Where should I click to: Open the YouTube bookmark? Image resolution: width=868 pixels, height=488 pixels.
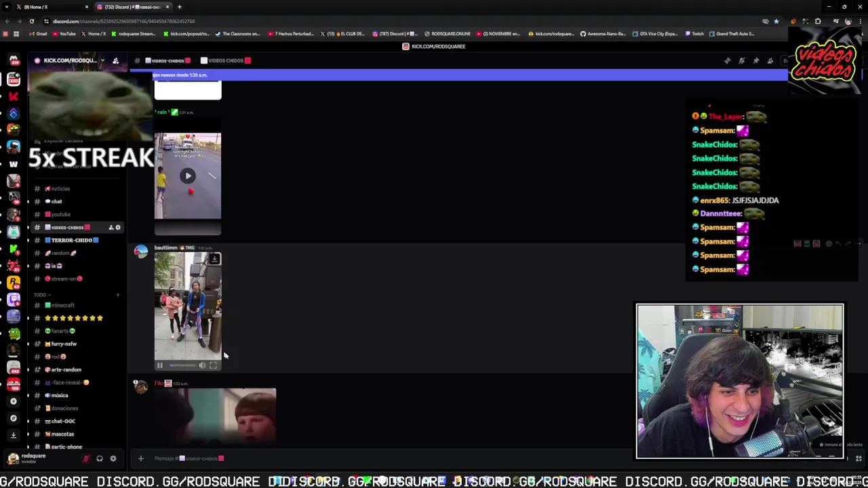point(64,34)
